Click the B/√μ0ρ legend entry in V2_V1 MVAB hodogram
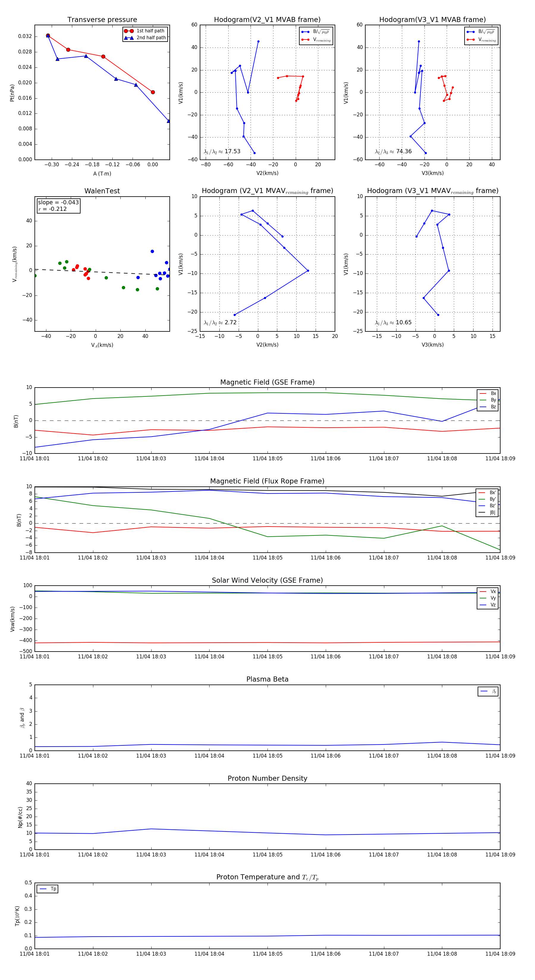 (316, 31)
